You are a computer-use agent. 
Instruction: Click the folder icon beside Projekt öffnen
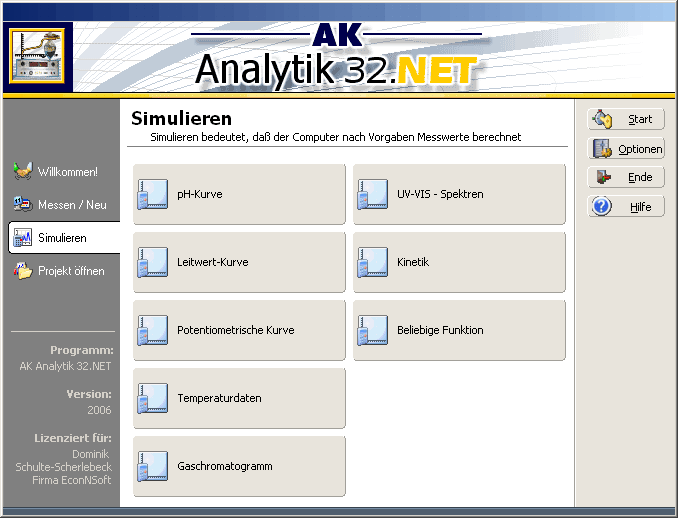point(23,271)
